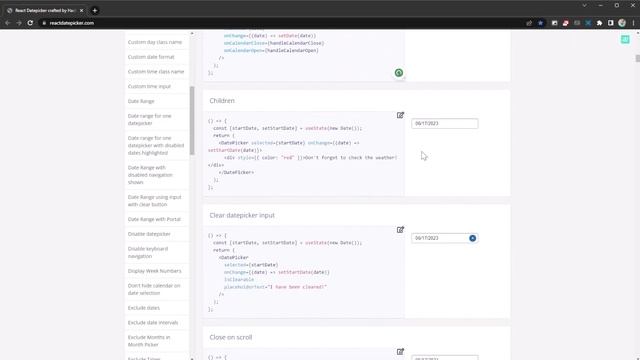The width and height of the screenshot is (640, 360).
Task: Open the Children example date input
Action: click(444, 123)
